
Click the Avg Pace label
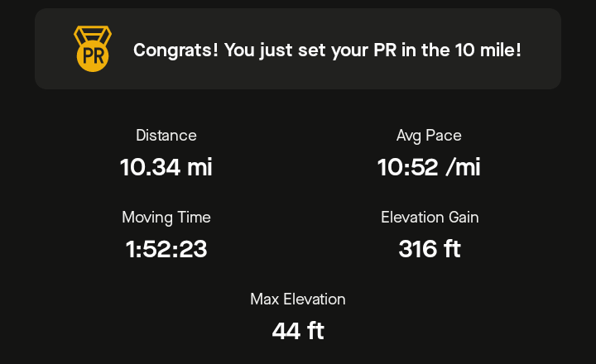pos(429,136)
